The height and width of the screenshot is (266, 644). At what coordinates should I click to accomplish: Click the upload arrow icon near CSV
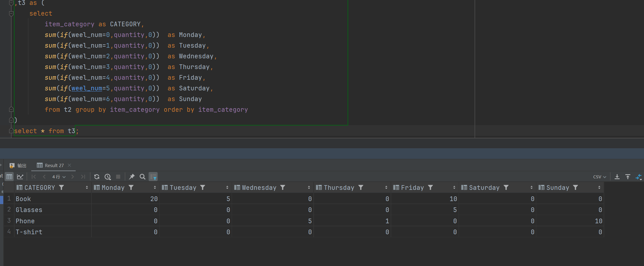628,177
